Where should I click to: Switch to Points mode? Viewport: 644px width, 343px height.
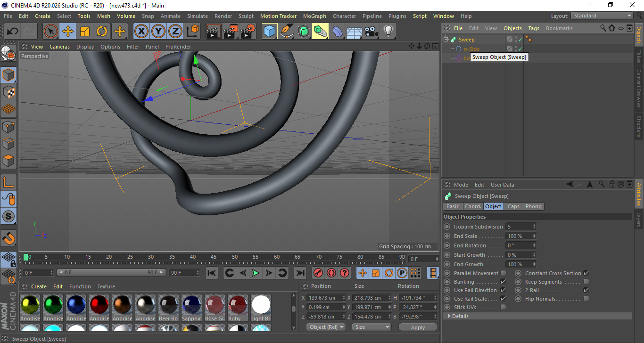pyautogui.click(x=8, y=126)
